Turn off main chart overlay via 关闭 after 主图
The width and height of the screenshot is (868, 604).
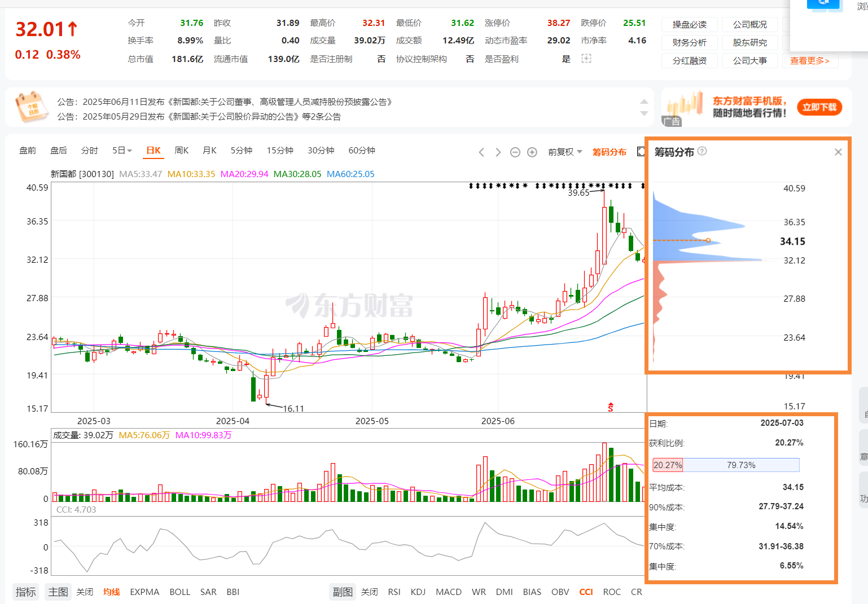coord(85,592)
